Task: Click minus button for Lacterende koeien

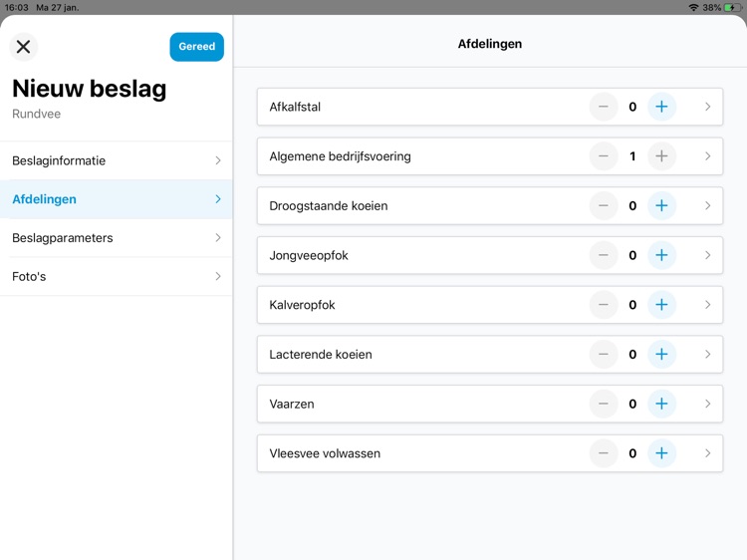Action: (x=604, y=355)
